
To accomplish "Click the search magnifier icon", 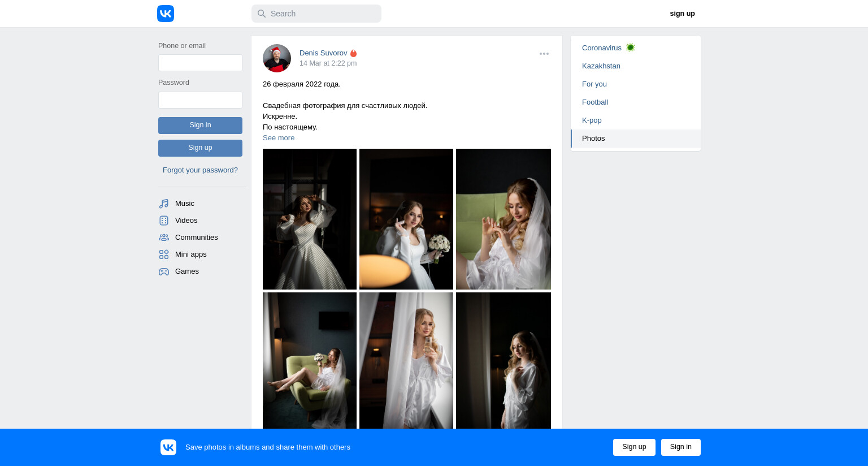I will tap(262, 14).
